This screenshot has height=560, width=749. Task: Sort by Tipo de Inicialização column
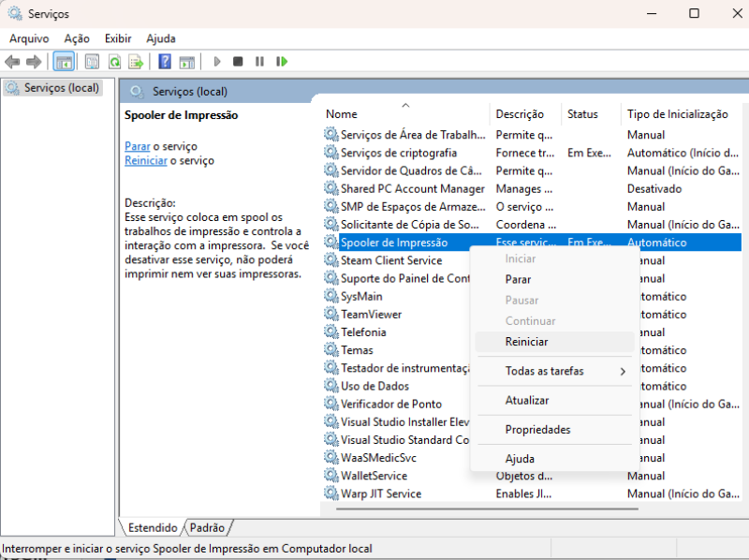click(x=677, y=114)
